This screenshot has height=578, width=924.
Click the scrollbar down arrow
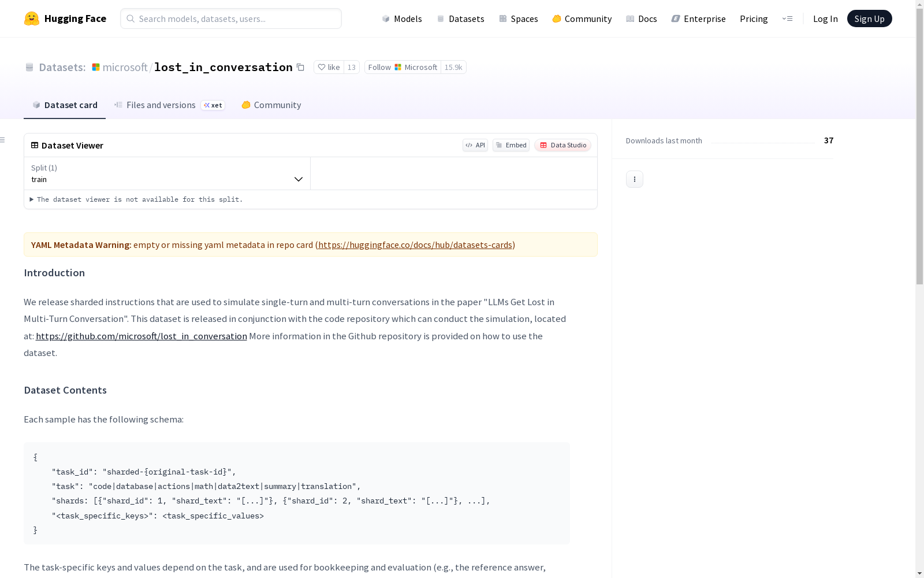coord(919,573)
